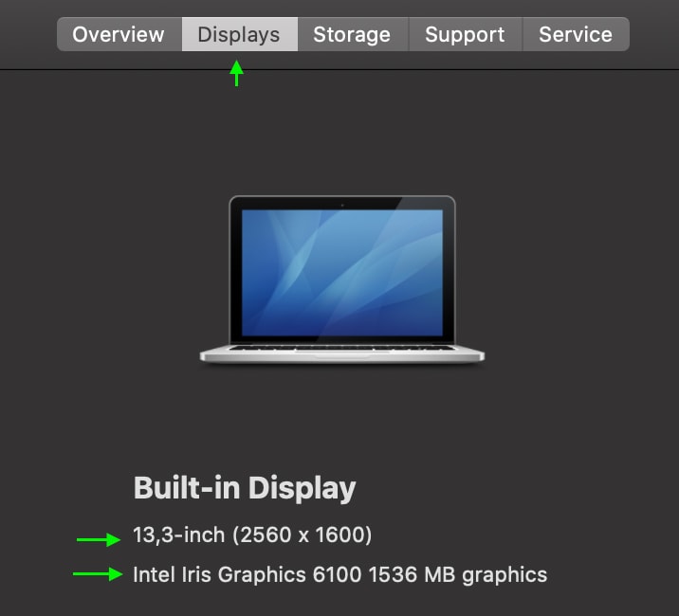Select the Displays tab
679x616 pixels.
[x=240, y=34]
